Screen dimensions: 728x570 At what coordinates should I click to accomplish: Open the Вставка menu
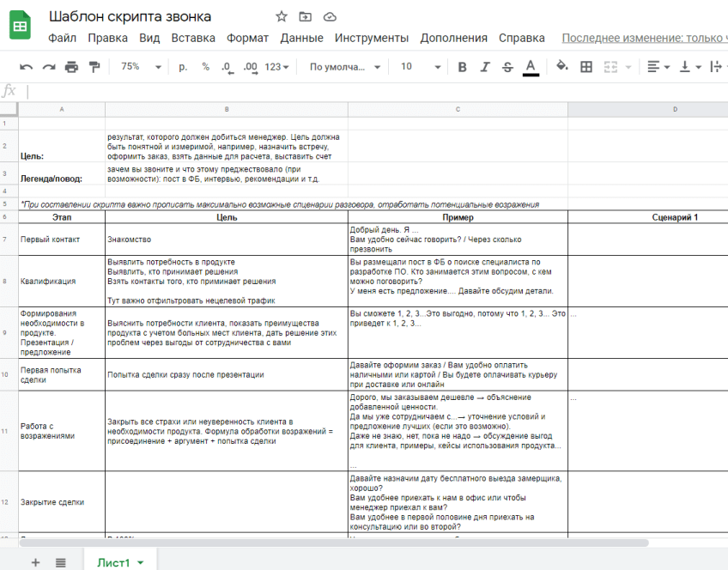[x=193, y=38]
